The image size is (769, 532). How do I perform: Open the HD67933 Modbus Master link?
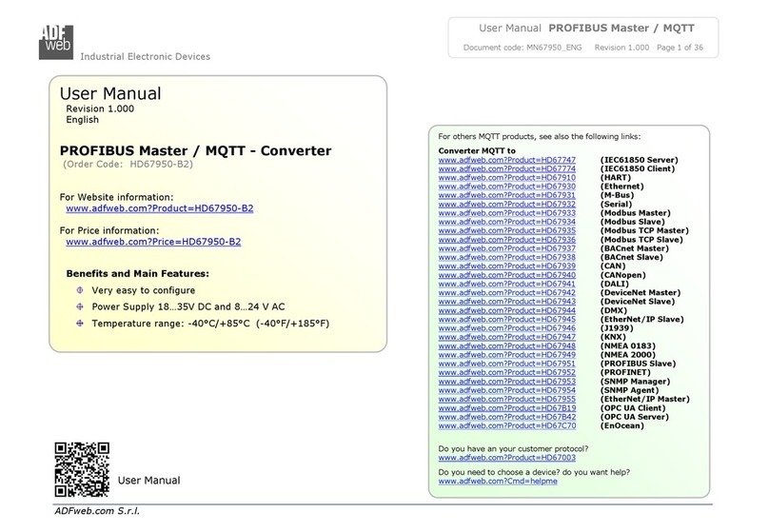click(x=507, y=213)
